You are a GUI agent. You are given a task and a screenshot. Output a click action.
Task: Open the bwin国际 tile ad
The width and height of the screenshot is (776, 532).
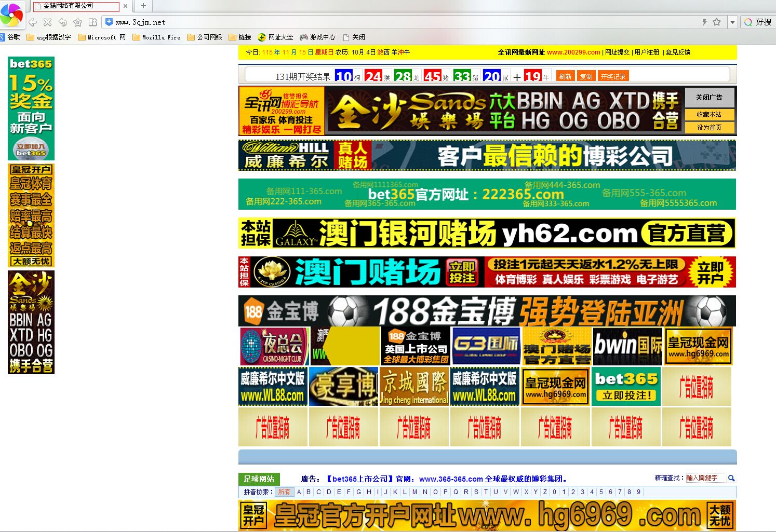[x=627, y=346]
